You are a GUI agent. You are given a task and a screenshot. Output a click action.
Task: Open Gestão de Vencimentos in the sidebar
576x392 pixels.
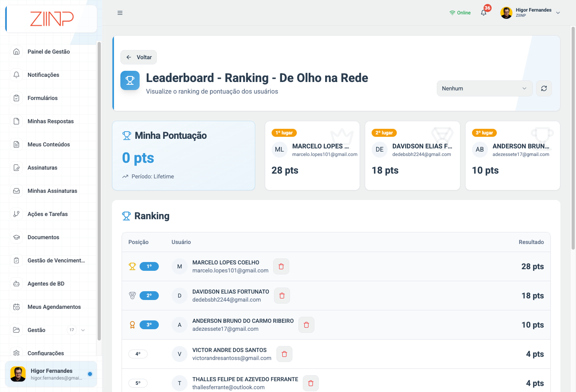click(48, 260)
